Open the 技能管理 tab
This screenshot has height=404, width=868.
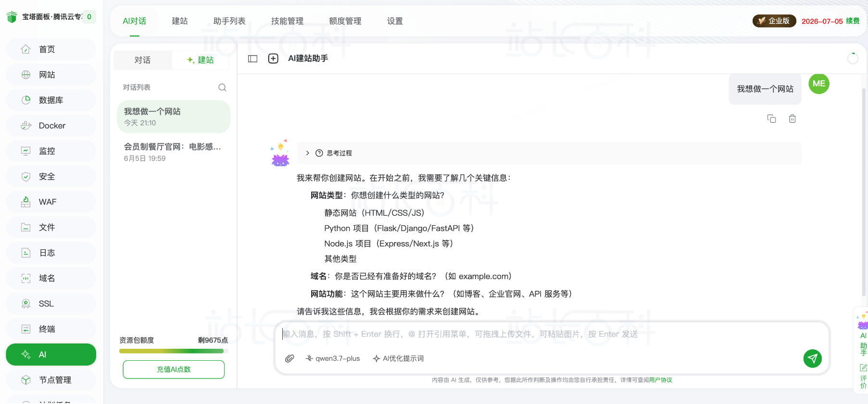(x=287, y=21)
